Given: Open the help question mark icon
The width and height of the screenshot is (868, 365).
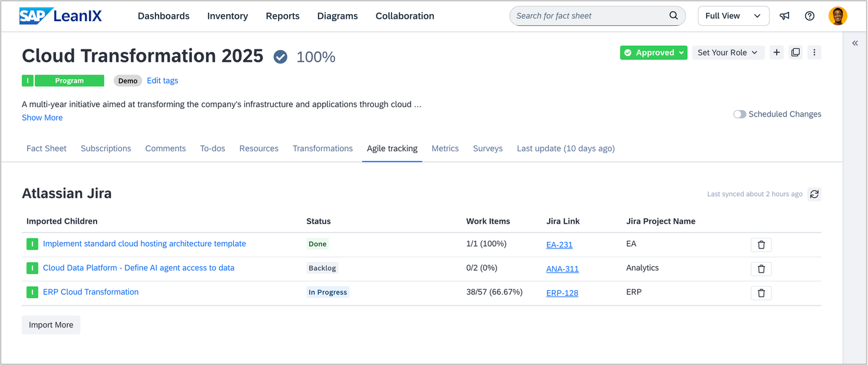Looking at the screenshot, I should [810, 16].
